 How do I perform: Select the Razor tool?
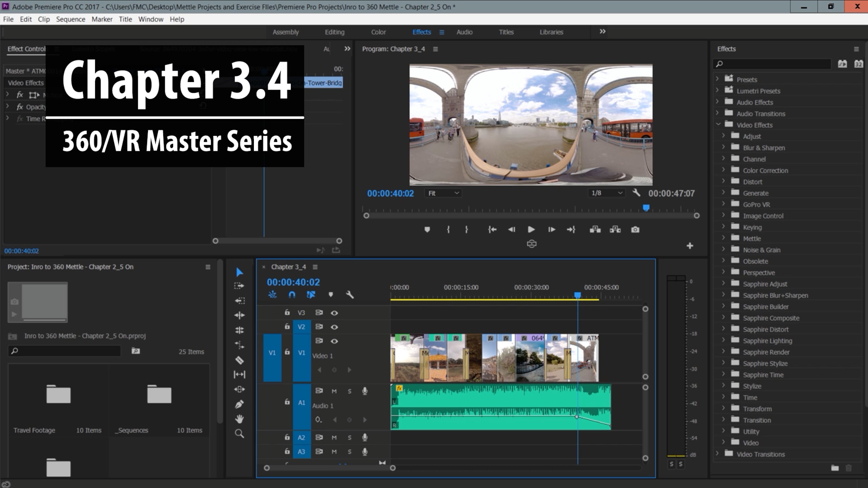tap(239, 360)
